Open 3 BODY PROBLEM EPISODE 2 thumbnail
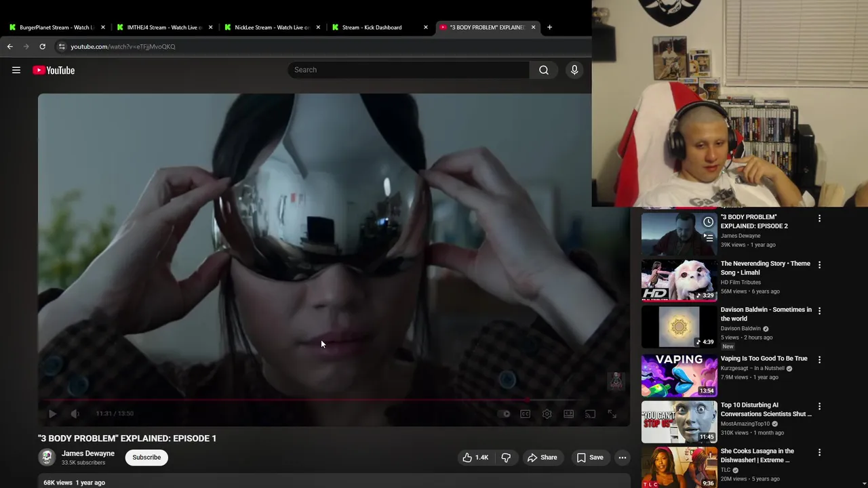 coord(679,234)
